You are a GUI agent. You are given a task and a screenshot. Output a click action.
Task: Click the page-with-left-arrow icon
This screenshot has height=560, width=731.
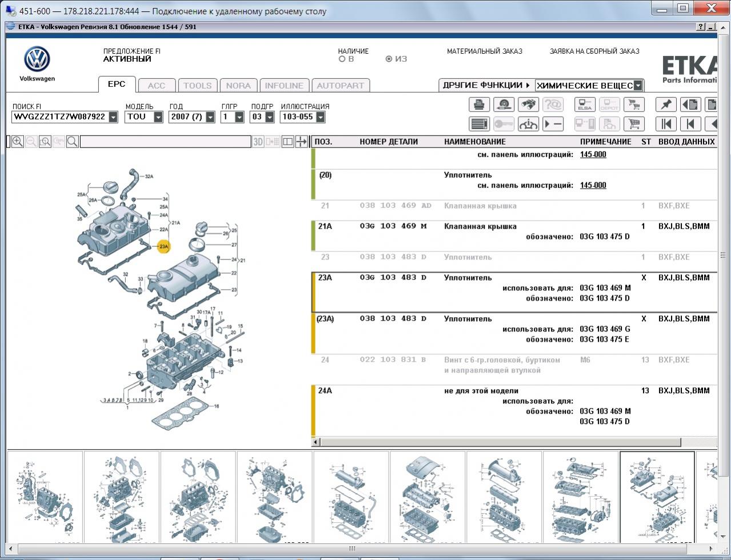point(690,105)
